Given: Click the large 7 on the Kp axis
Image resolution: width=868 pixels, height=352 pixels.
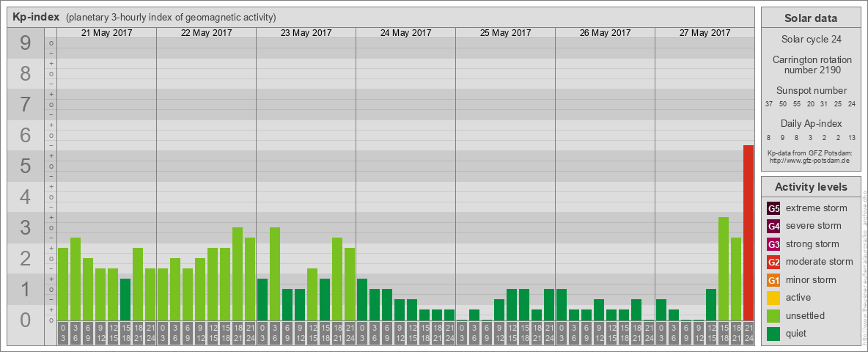Looking at the screenshot, I should coord(26,105).
